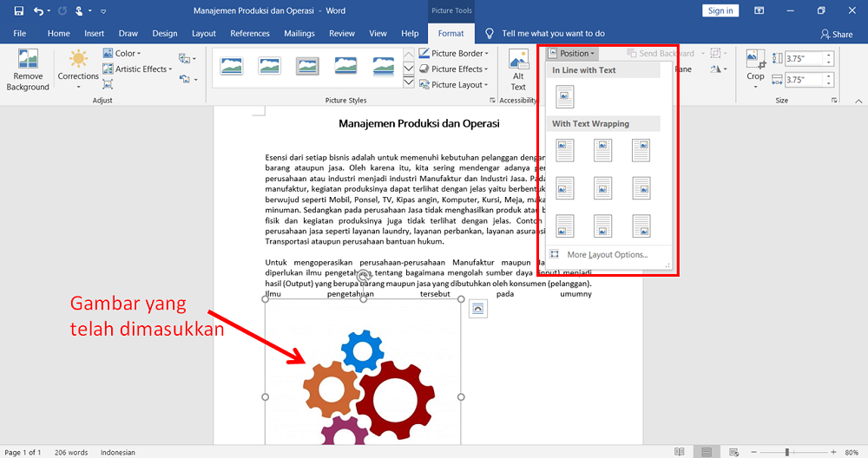
Task: Open the Corrections gallery
Action: [78, 69]
